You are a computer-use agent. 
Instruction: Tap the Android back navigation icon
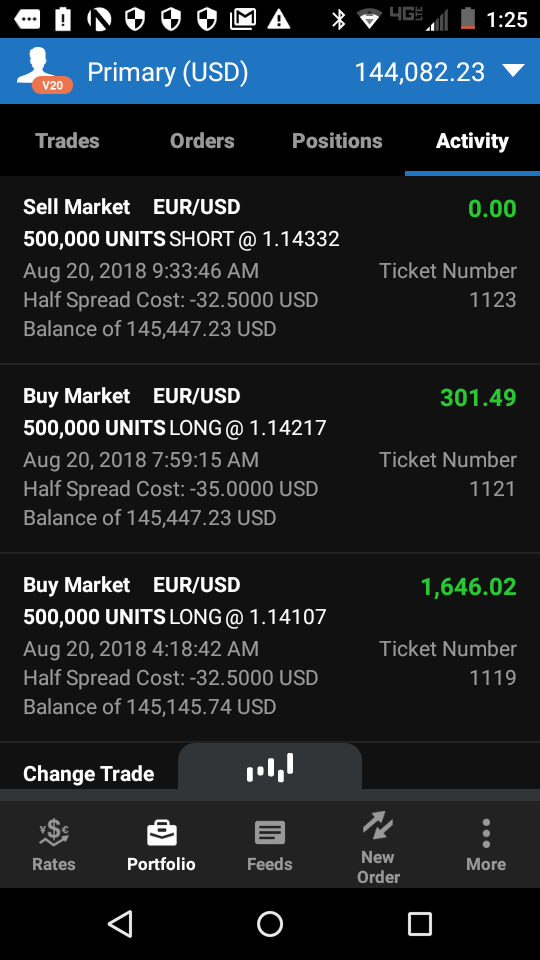(x=120, y=923)
